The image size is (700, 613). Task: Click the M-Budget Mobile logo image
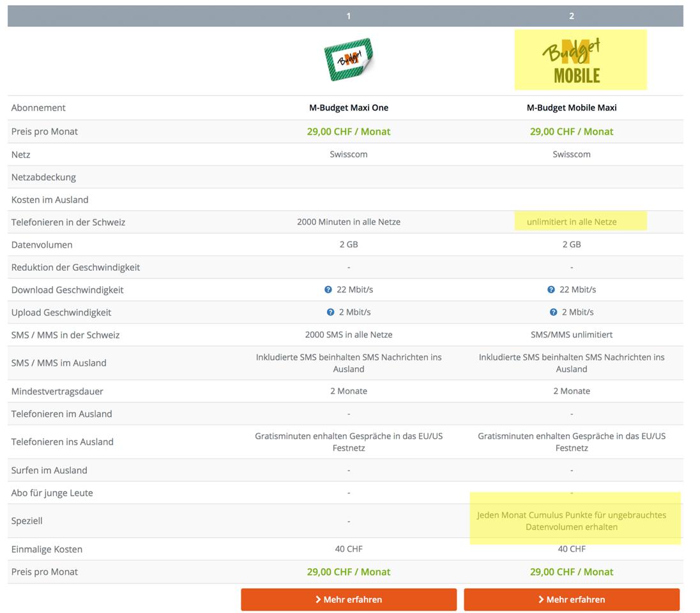coord(572,60)
